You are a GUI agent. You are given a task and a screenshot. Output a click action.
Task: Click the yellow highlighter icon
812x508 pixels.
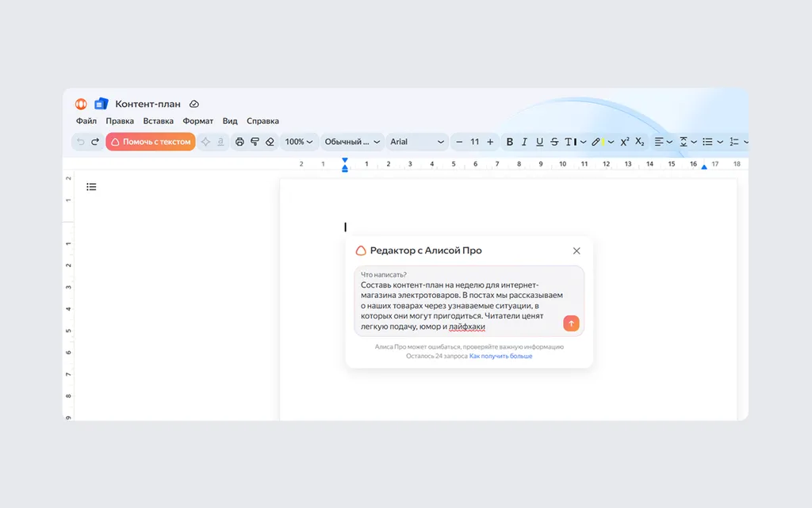pyautogui.click(x=598, y=142)
